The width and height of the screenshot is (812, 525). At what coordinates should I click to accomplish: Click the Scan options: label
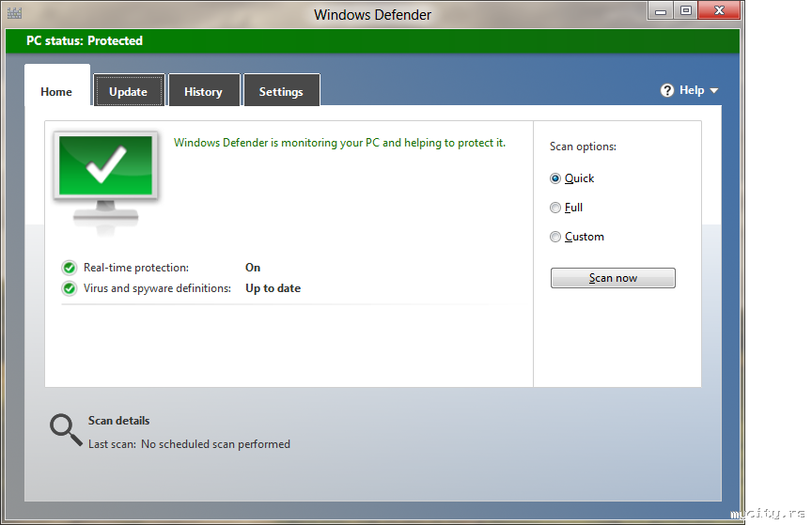(x=583, y=147)
